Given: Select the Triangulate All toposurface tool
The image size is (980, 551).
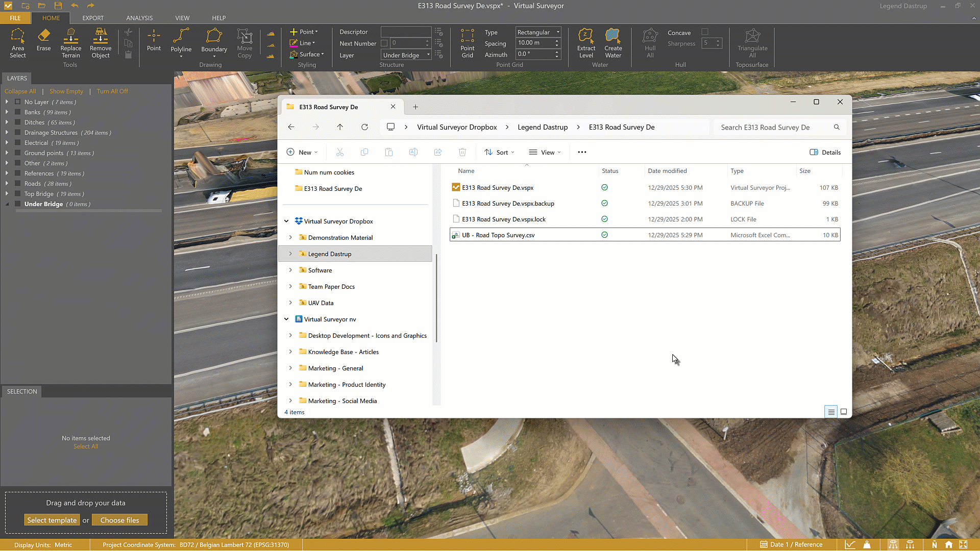Looking at the screenshot, I should [x=752, y=43].
